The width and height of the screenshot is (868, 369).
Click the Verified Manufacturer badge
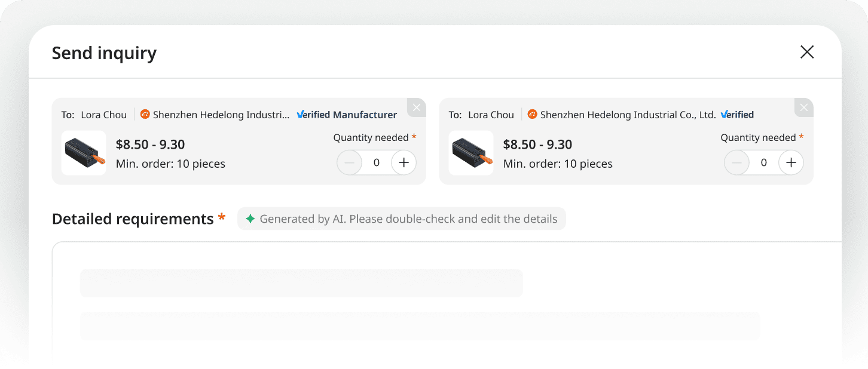tap(347, 115)
